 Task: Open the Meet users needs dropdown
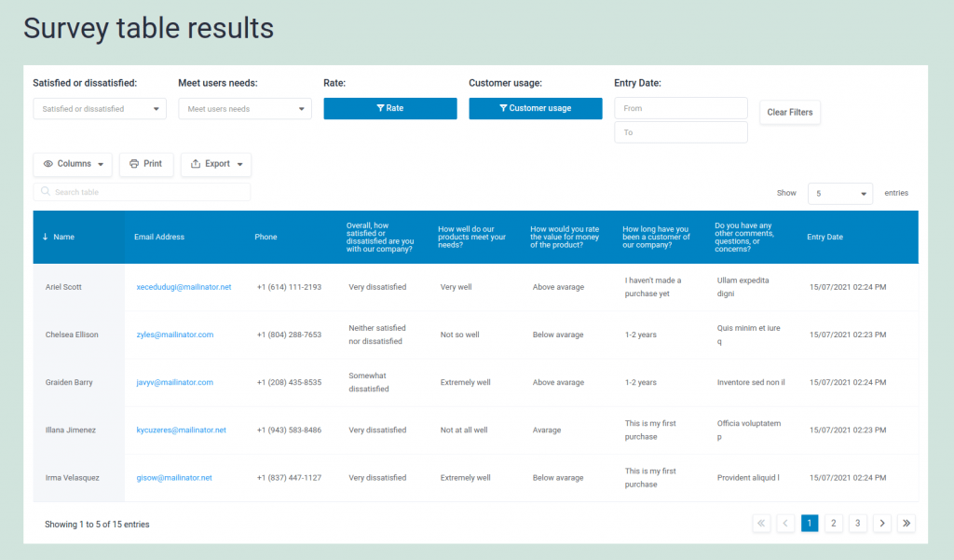[244, 108]
